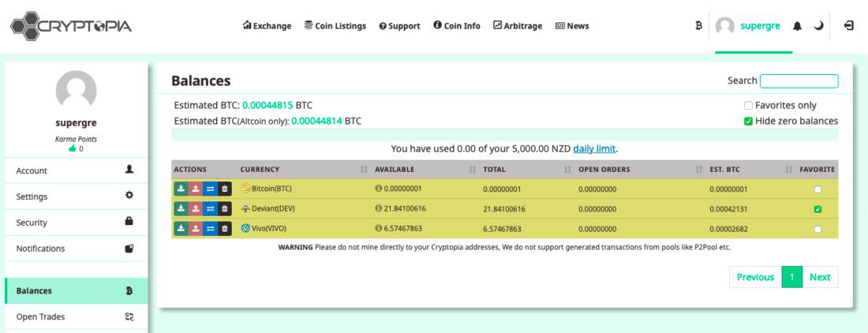The height and width of the screenshot is (333, 868).
Task: Open the supergre user menu in header
Action: coord(748,26)
